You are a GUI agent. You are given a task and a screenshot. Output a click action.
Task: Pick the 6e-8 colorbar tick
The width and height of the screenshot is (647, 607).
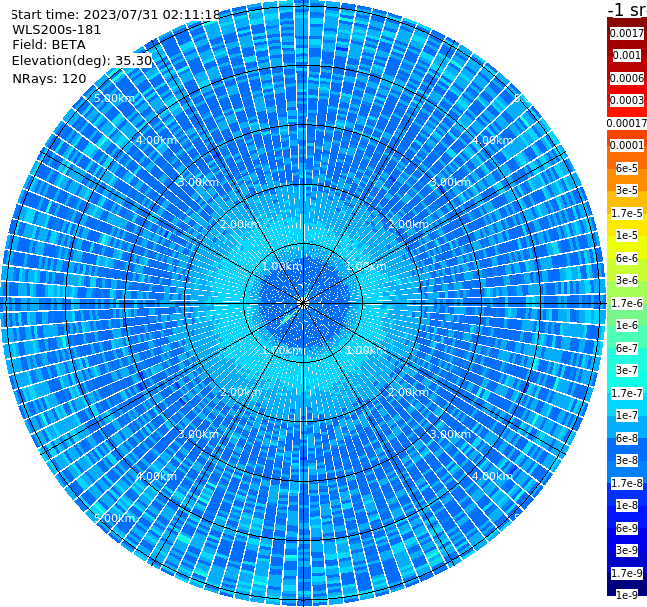[x=627, y=438]
